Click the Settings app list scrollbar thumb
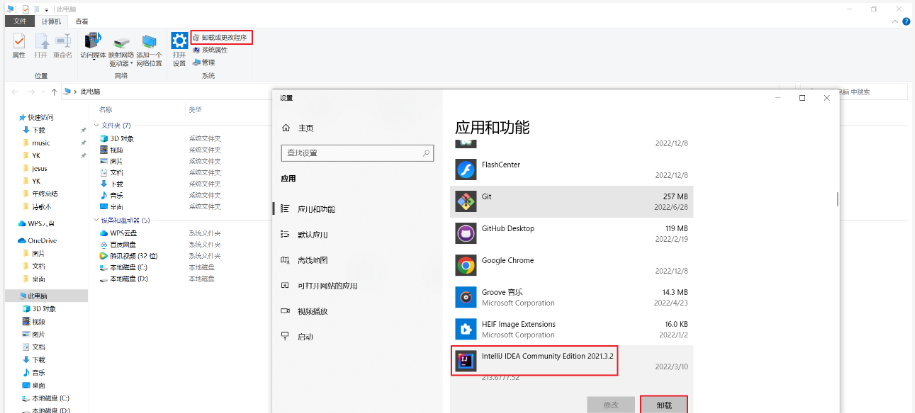The height and width of the screenshot is (413, 915). point(837,199)
